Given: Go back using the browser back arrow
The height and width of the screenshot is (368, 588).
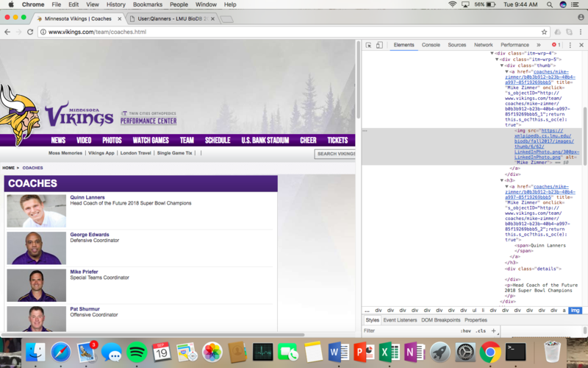Looking at the screenshot, I should pyautogui.click(x=7, y=32).
